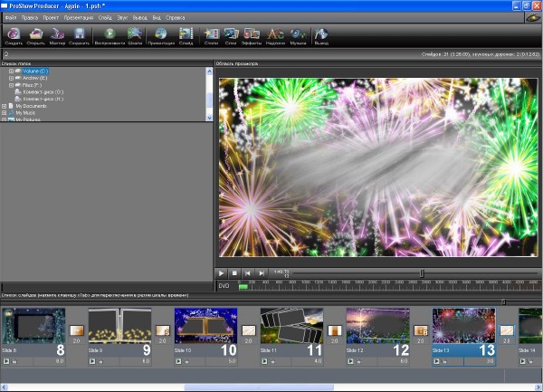This screenshot has height=392, width=543.
Task: Click the Воспроизвести (Play) toolbar icon
Action: pyautogui.click(x=110, y=35)
